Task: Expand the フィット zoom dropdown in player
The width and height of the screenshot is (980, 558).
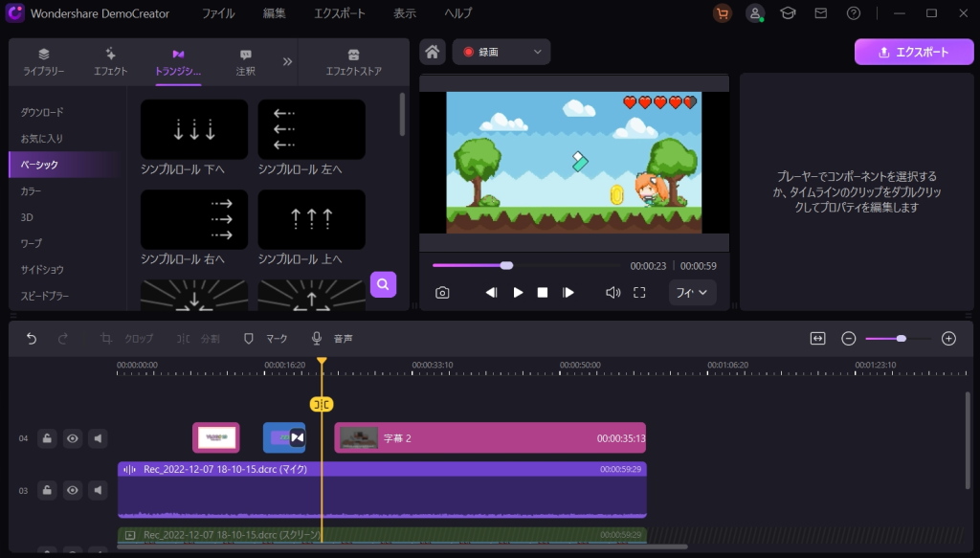Action: point(692,293)
